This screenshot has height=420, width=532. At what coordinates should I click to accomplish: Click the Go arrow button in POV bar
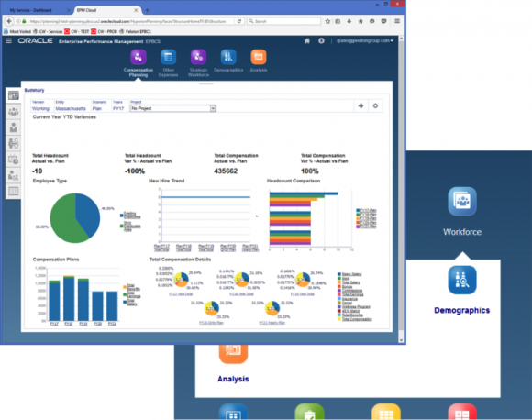tap(360, 105)
